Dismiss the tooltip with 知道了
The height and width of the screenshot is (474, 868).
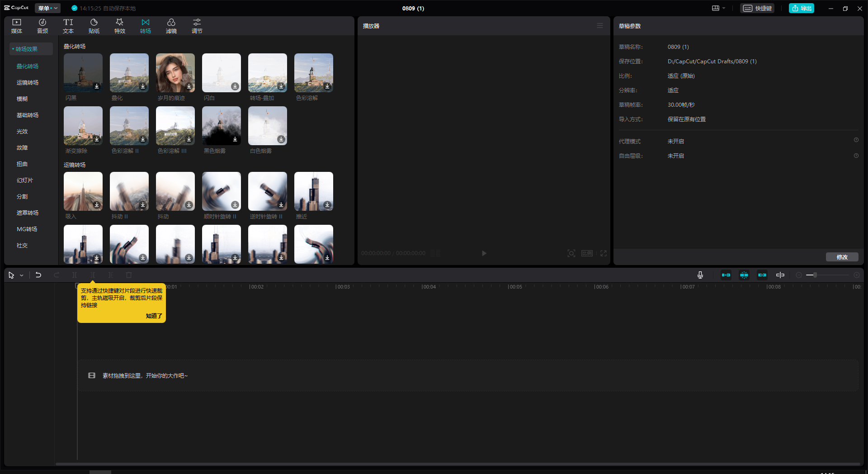point(154,316)
